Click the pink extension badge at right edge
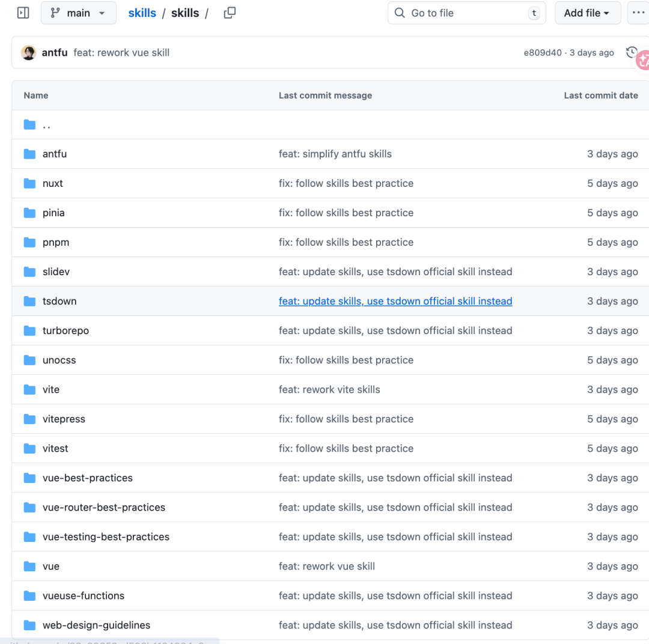Image resolution: width=649 pixels, height=644 pixels. click(x=643, y=61)
